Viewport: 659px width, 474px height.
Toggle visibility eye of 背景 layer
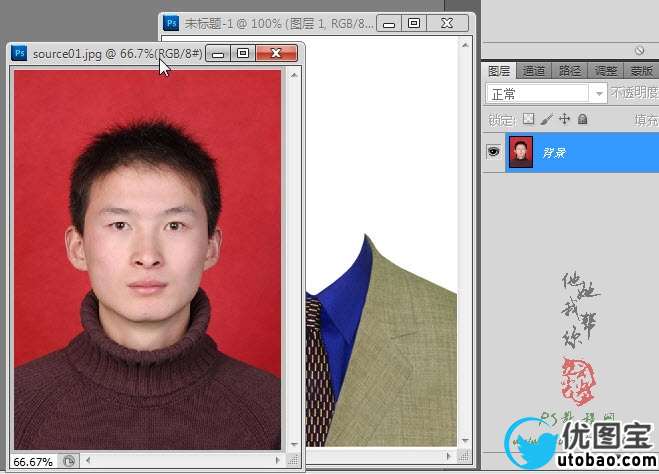pyautogui.click(x=493, y=152)
